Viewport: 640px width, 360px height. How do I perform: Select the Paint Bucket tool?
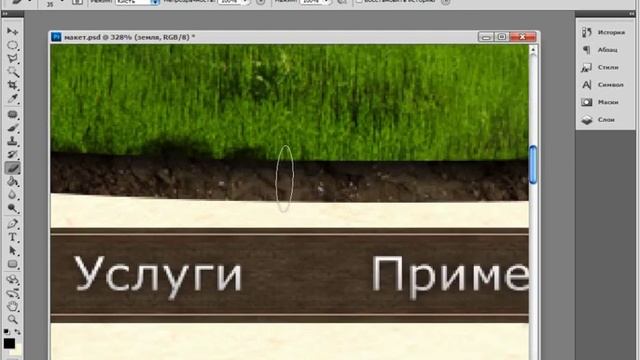[x=12, y=182]
